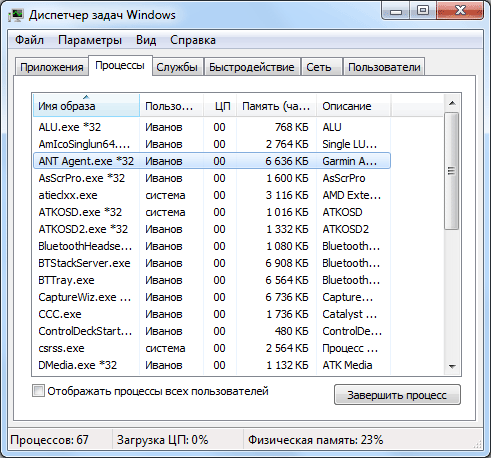Click the Завершить процесс button
The height and width of the screenshot is (458, 491).
click(x=397, y=395)
